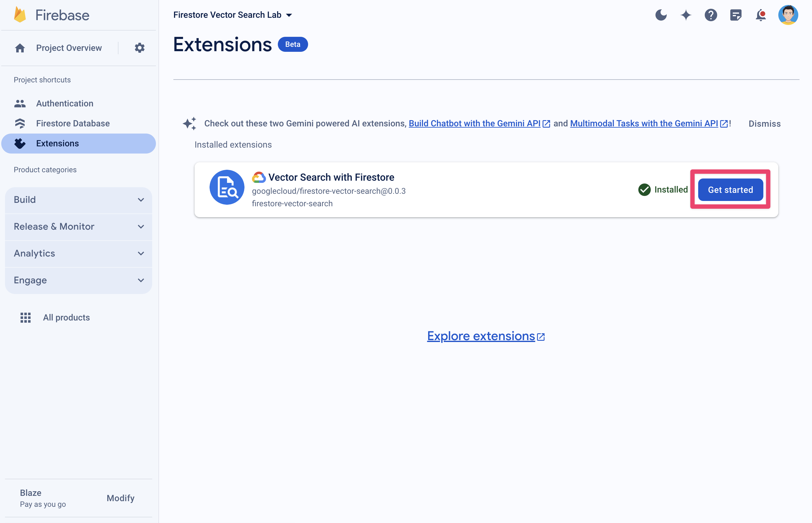Click the Blaze plan Modify button
The width and height of the screenshot is (812, 523).
pos(120,497)
